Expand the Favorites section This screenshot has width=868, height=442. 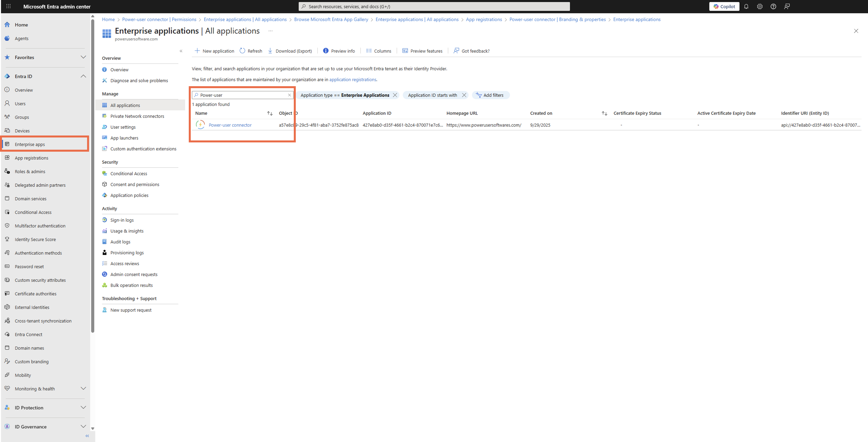83,57
